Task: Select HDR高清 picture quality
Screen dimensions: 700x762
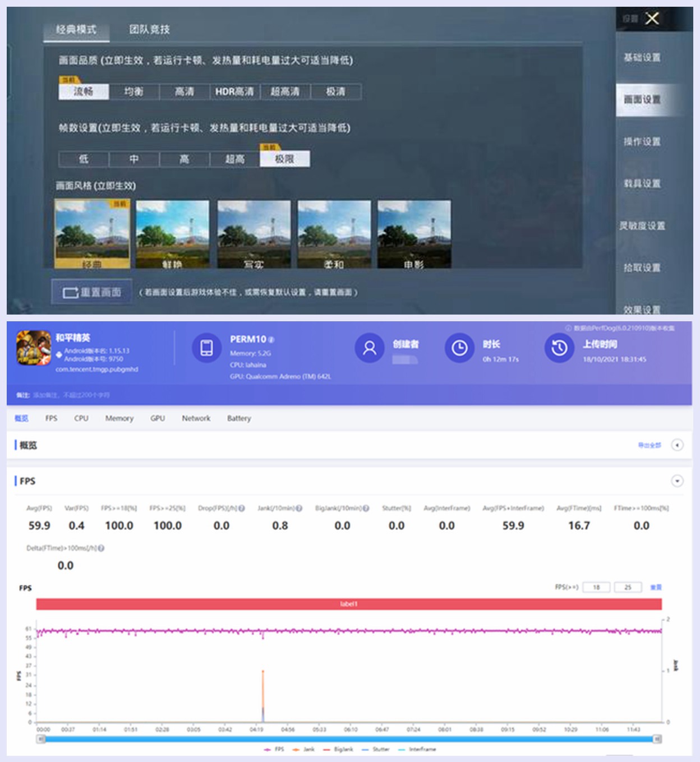Action: 235,91
